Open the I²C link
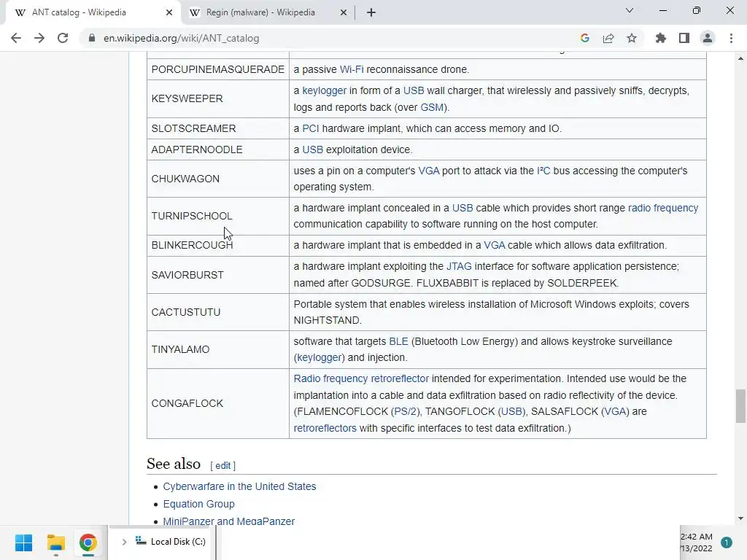The width and height of the screenshot is (747, 560). tap(543, 171)
